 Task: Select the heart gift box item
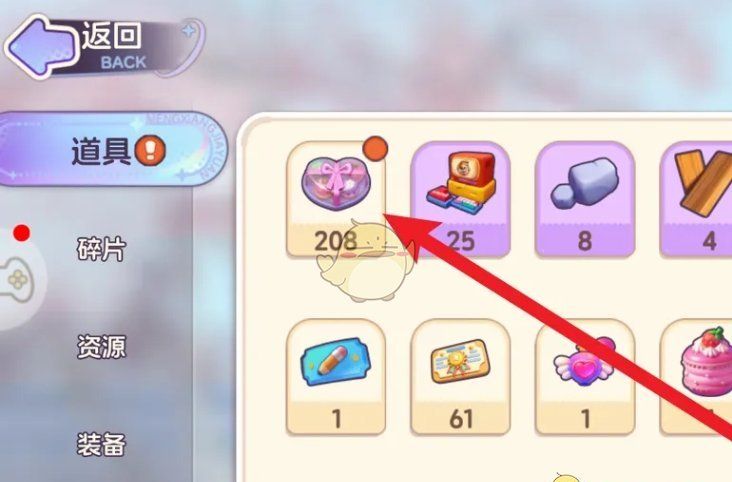336,199
